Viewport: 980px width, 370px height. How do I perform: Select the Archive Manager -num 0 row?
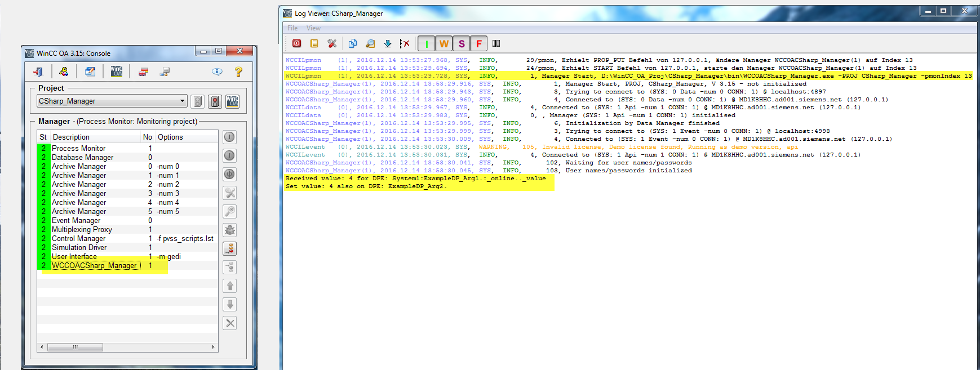(128, 166)
